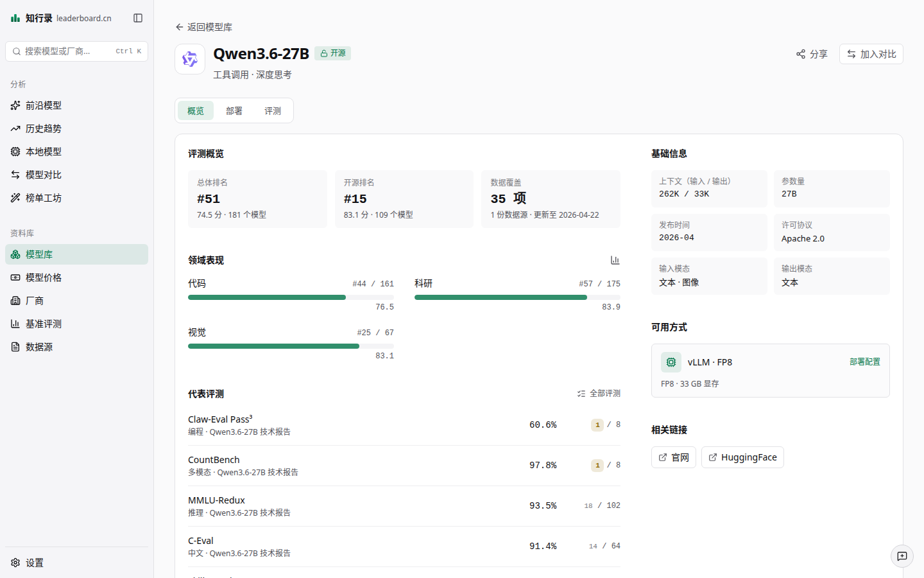
Task: Open 基准评测 in the sidebar
Action: 76,324
